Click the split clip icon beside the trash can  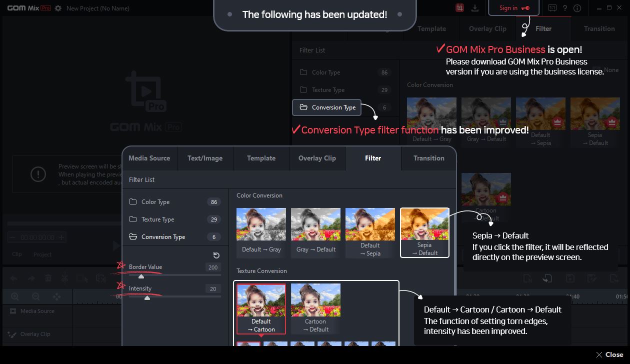[64, 278]
